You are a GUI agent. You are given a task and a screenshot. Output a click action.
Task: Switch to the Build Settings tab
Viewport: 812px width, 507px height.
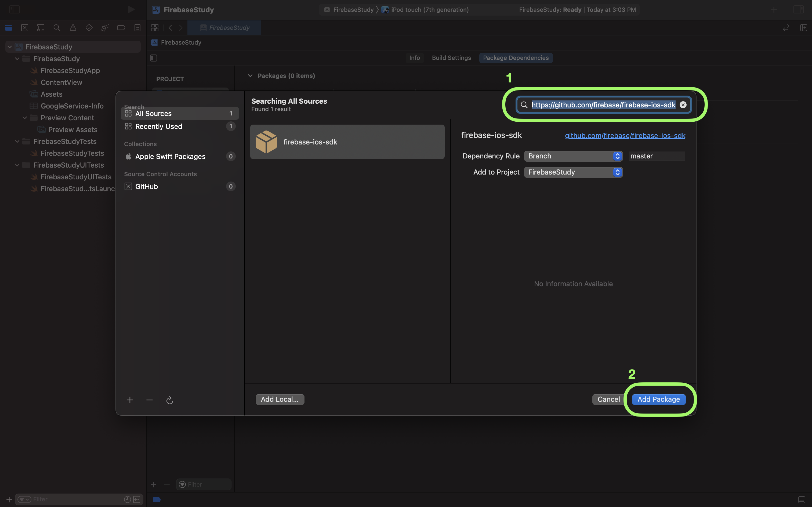[451, 58]
